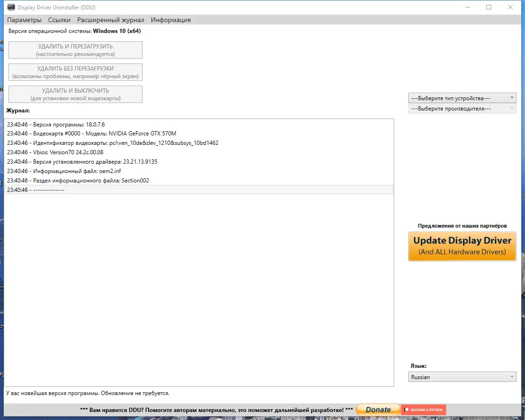Open the Ссылки menu
The image size is (525, 420).
coord(59,20)
